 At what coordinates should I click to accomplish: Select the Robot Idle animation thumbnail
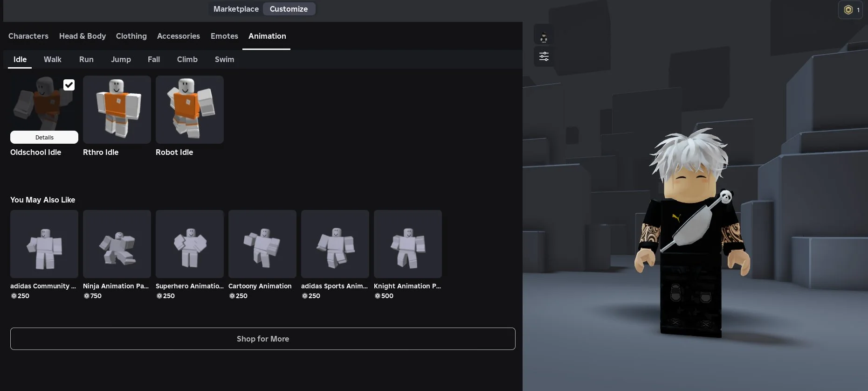[190, 110]
